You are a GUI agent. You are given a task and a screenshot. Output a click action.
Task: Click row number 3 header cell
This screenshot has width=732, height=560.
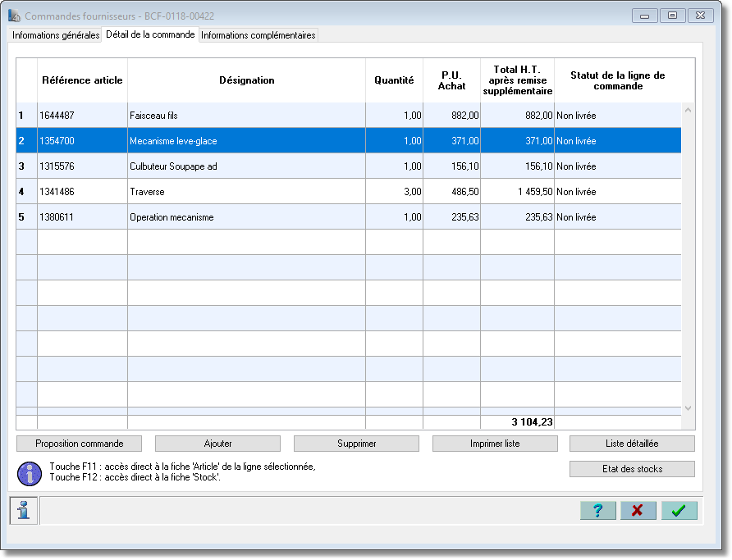[x=26, y=166]
